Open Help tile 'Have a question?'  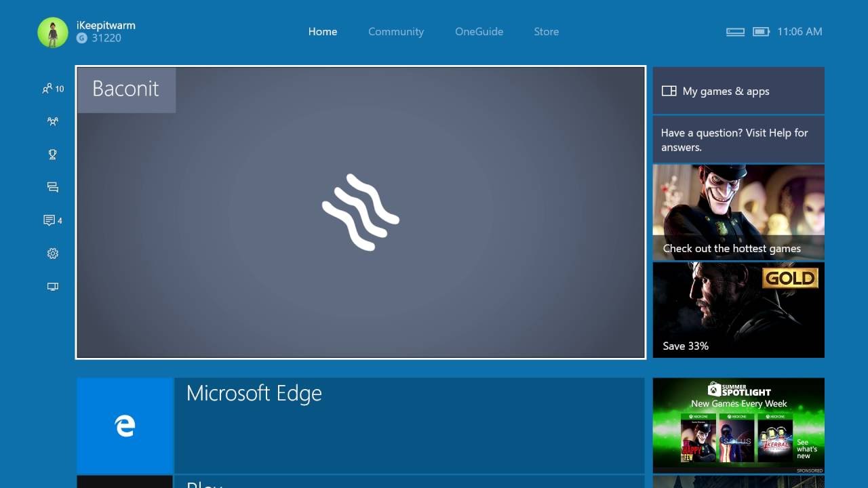[738, 140]
